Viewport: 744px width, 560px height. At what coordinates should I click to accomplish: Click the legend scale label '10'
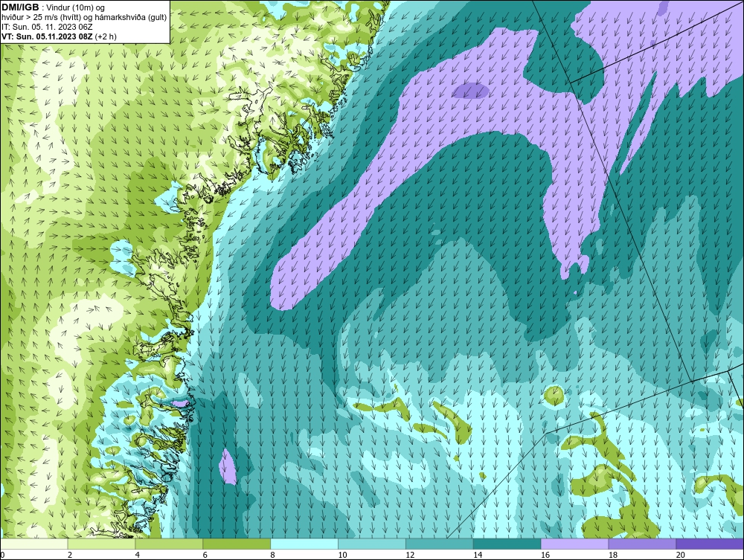(x=342, y=555)
